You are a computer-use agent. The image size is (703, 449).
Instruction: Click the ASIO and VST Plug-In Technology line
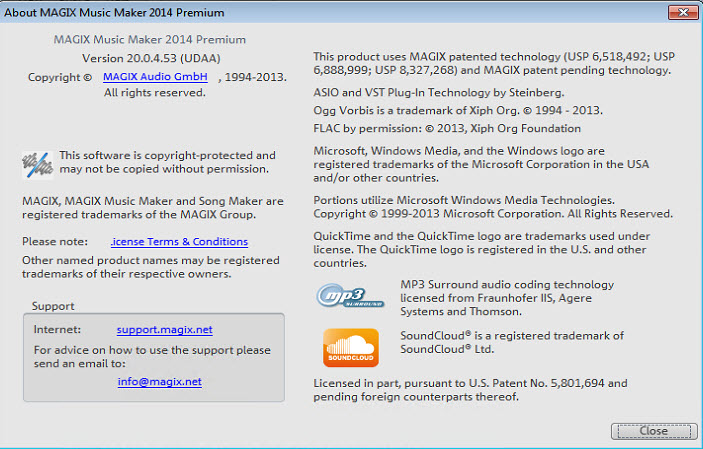pos(438,93)
